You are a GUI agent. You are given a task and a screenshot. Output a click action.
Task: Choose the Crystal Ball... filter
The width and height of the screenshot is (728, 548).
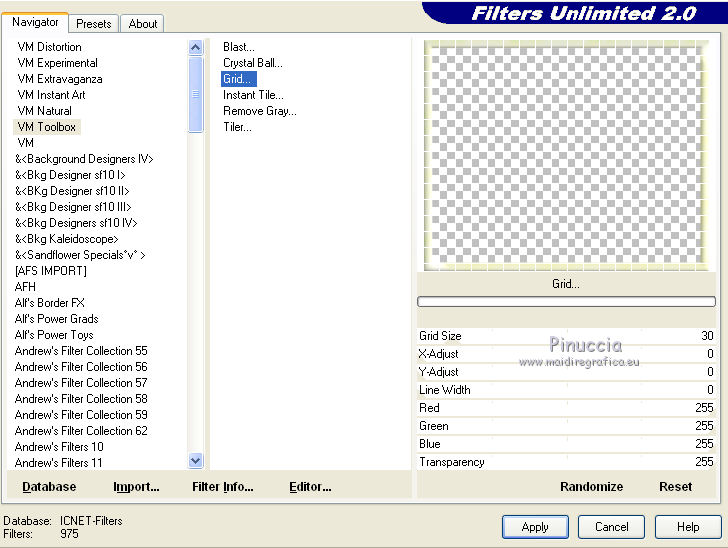pyautogui.click(x=253, y=63)
